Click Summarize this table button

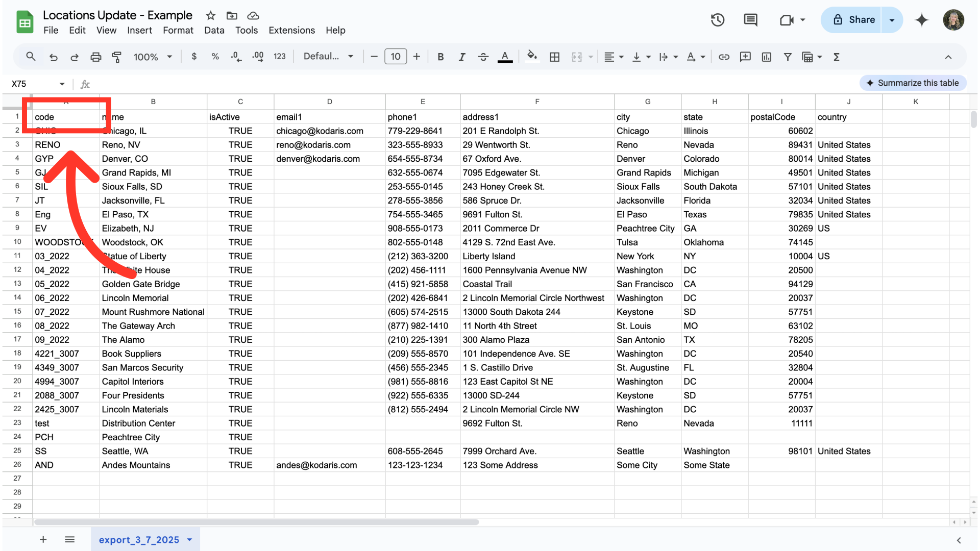[x=913, y=83]
